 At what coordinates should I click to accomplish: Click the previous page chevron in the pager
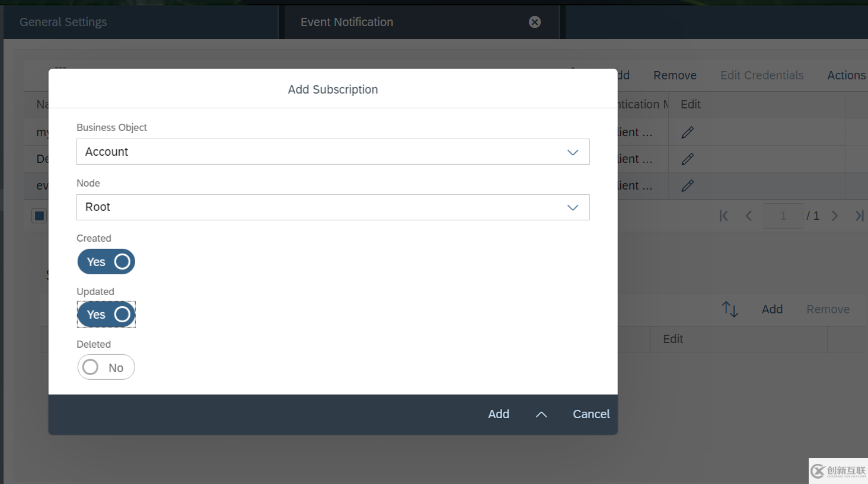click(x=748, y=216)
